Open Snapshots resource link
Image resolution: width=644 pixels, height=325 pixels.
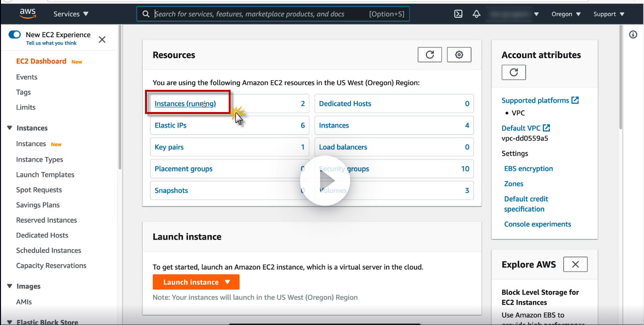(x=171, y=190)
